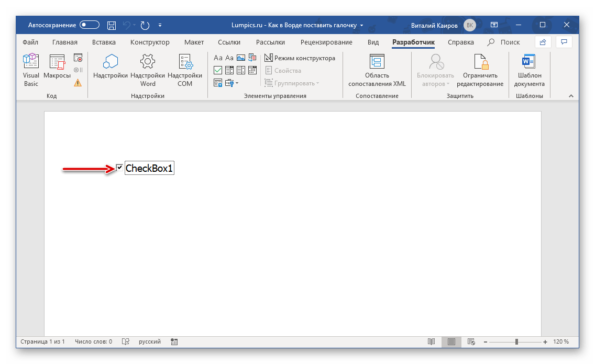
Task: Click Свойства properties button
Action: (283, 71)
